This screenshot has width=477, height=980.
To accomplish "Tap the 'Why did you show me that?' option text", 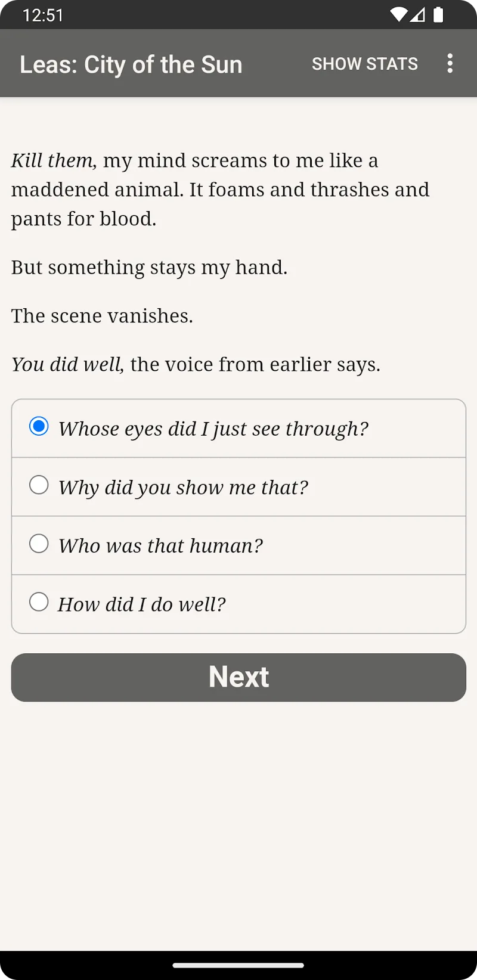I will click(183, 488).
